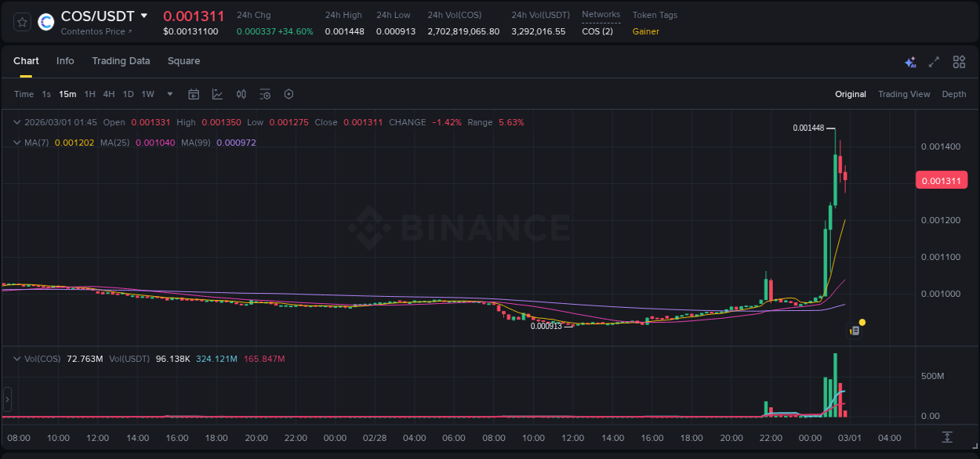This screenshot has height=459, width=980.
Task: Open the date range calendar picker
Action: click(194, 94)
